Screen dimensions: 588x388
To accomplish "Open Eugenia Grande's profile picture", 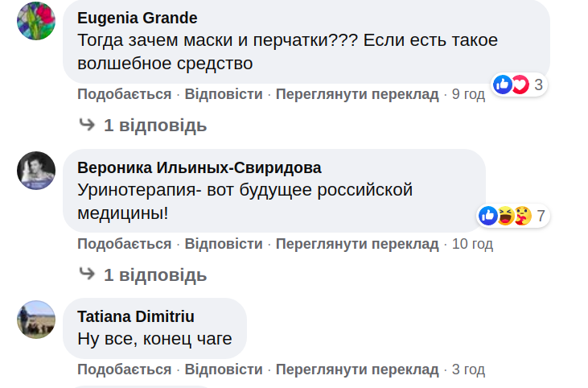I will click(x=36, y=20).
